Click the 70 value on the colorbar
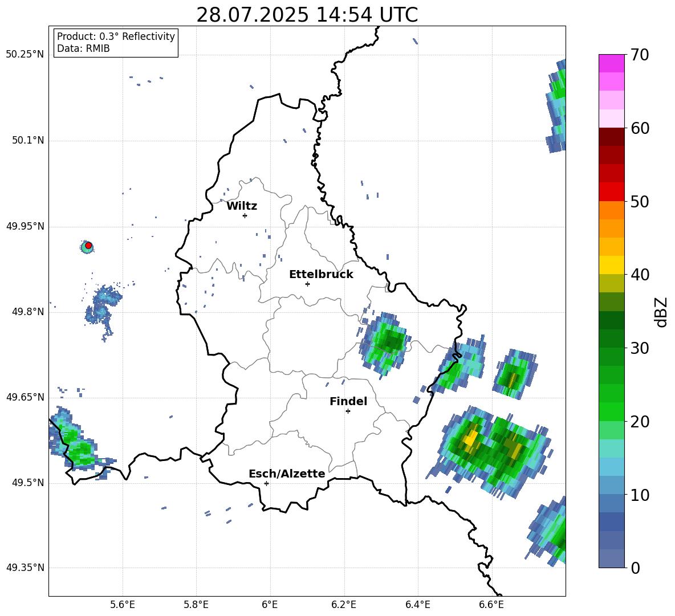 pyautogui.click(x=639, y=55)
